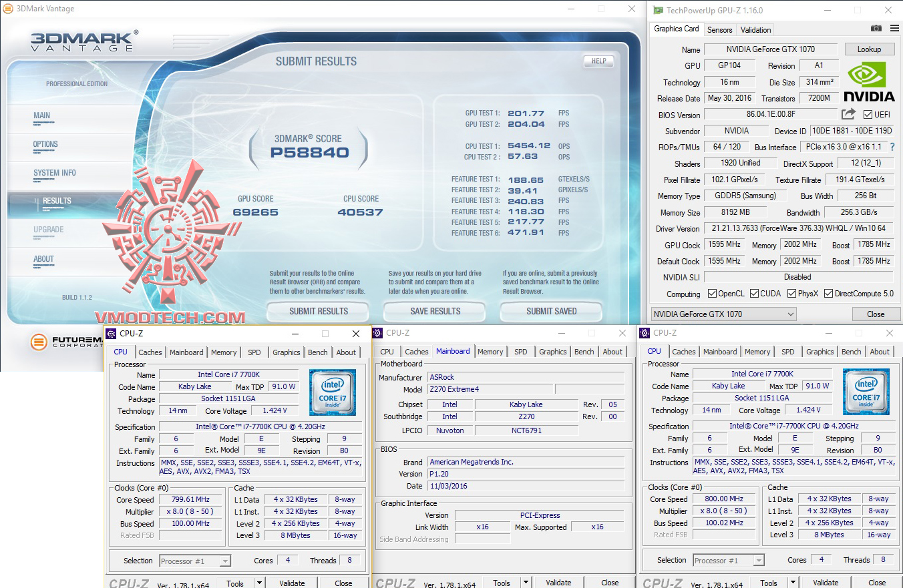Click the GPU-Z graphics card title bar icon
Viewport: 903px width, 588px height.
[658, 10]
